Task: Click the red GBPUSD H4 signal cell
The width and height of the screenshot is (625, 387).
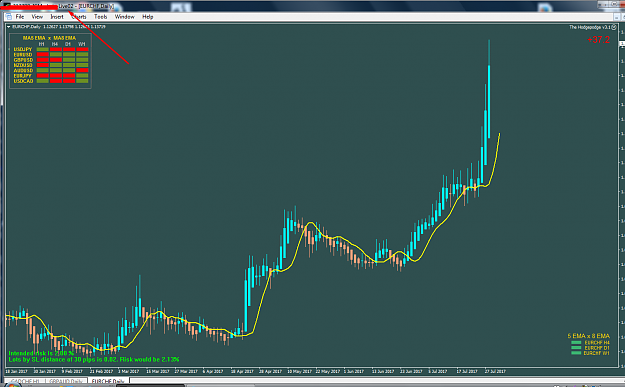Action: click(x=56, y=60)
